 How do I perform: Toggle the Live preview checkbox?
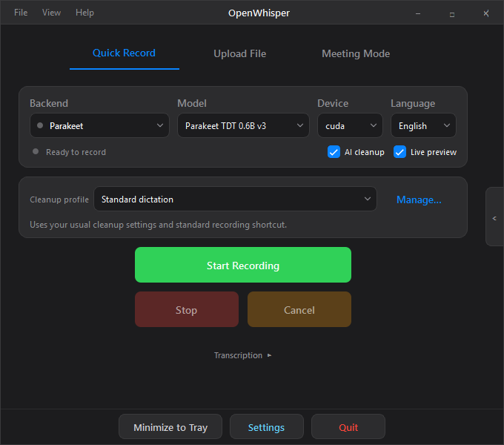[x=399, y=152]
